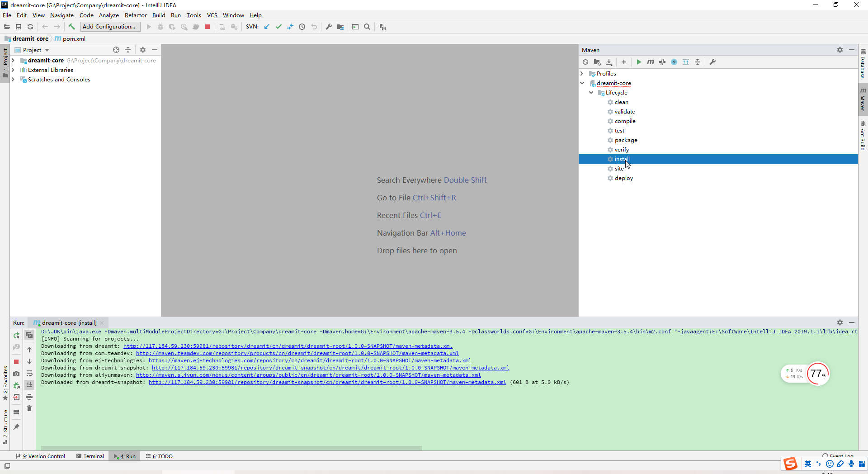This screenshot has height=474, width=868.
Task: Select the package lifecycle goal
Action: click(x=626, y=140)
